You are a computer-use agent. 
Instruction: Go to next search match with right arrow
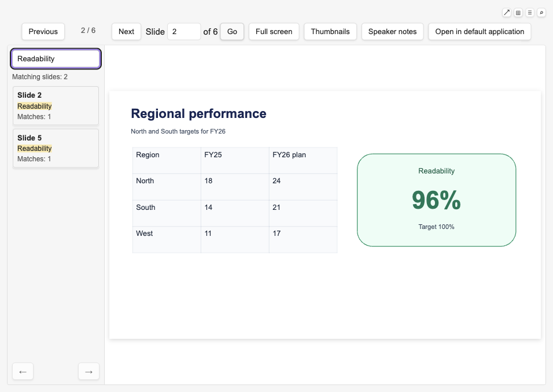click(x=89, y=372)
